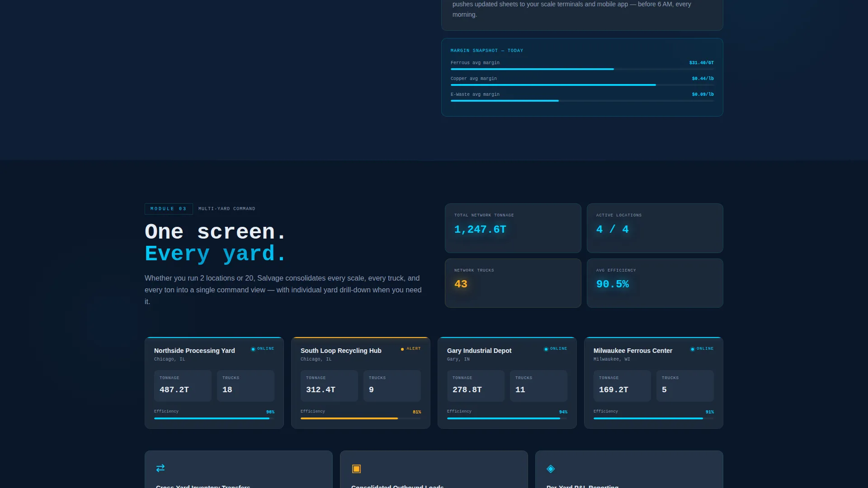The width and height of the screenshot is (868, 488).
Task: Click the Chicago, IL text under Northside
Action: (x=170, y=359)
